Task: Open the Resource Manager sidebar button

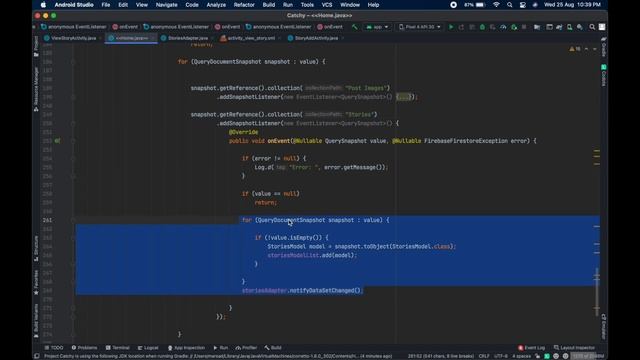Action: pyautogui.click(x=36, y=89)
